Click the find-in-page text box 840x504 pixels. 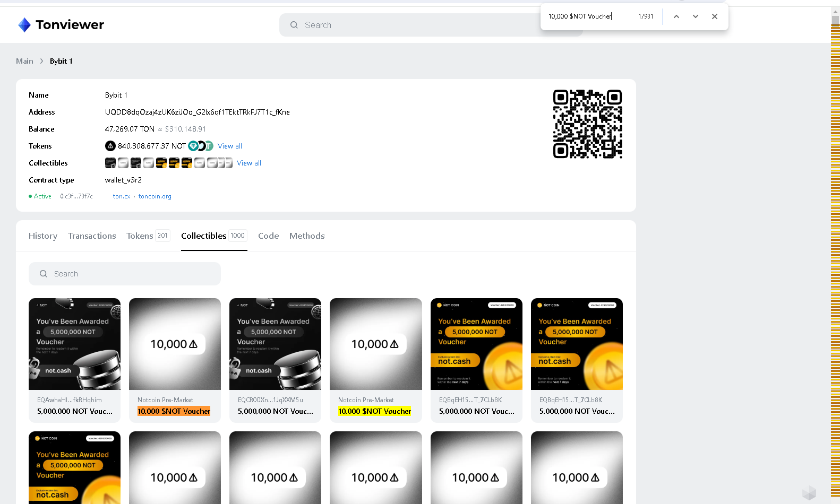(589, 16)
